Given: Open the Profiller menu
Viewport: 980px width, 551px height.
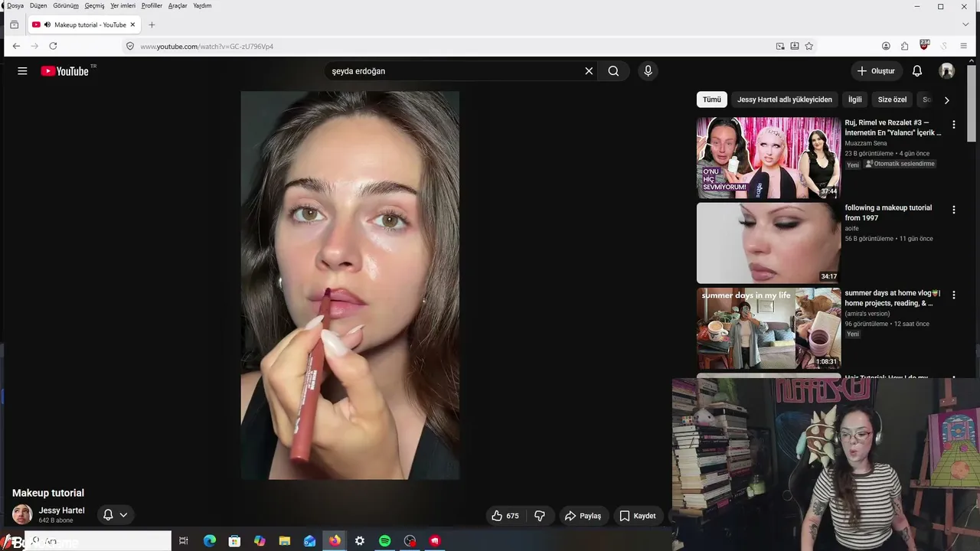Looking at the screenshot, I should (x=152, y=5).
